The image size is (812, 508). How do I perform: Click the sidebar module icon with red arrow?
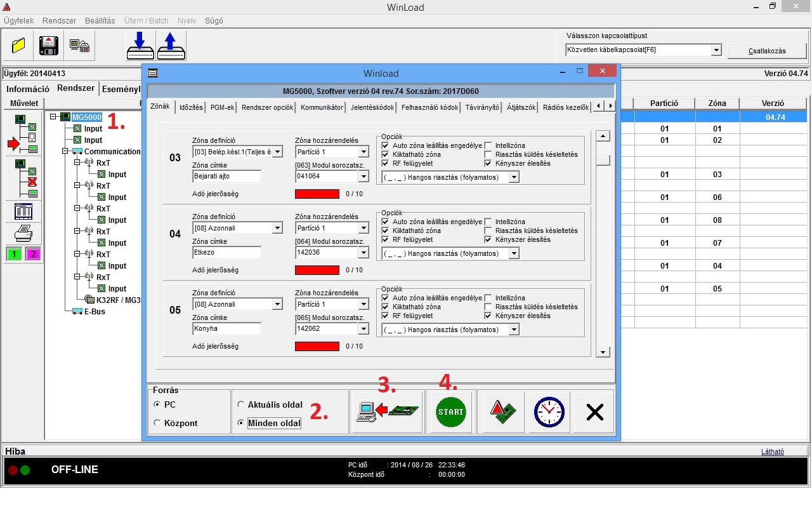click(23, 133)
